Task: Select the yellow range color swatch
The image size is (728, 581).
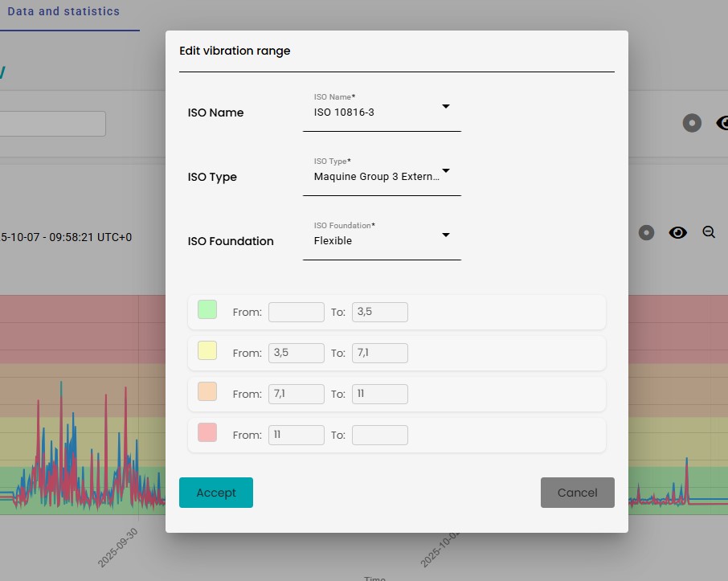Action: (207, 350)
